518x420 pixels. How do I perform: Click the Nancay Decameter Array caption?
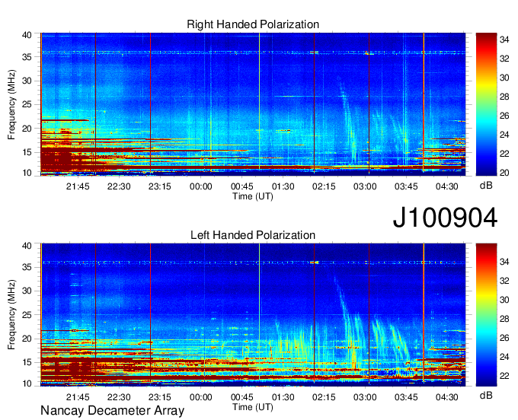(x=112, y=411)
